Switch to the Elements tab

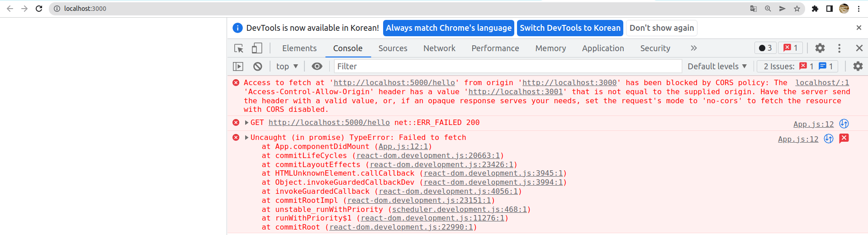pos(299,48)
